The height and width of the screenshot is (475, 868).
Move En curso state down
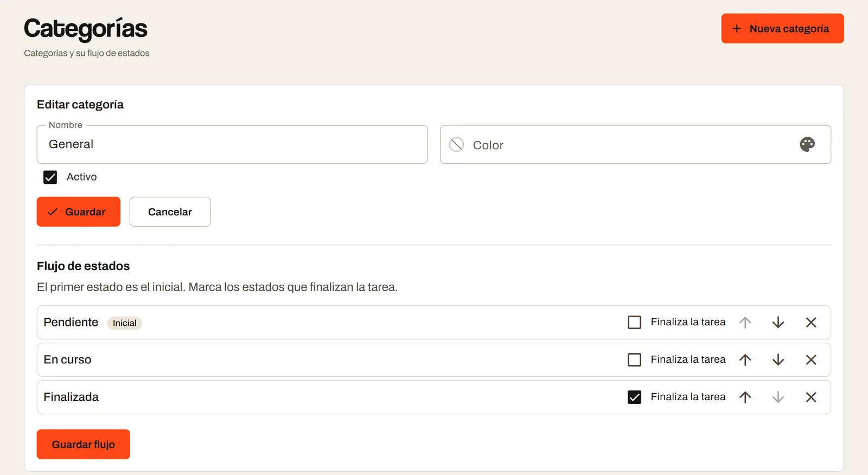[778, 360]
